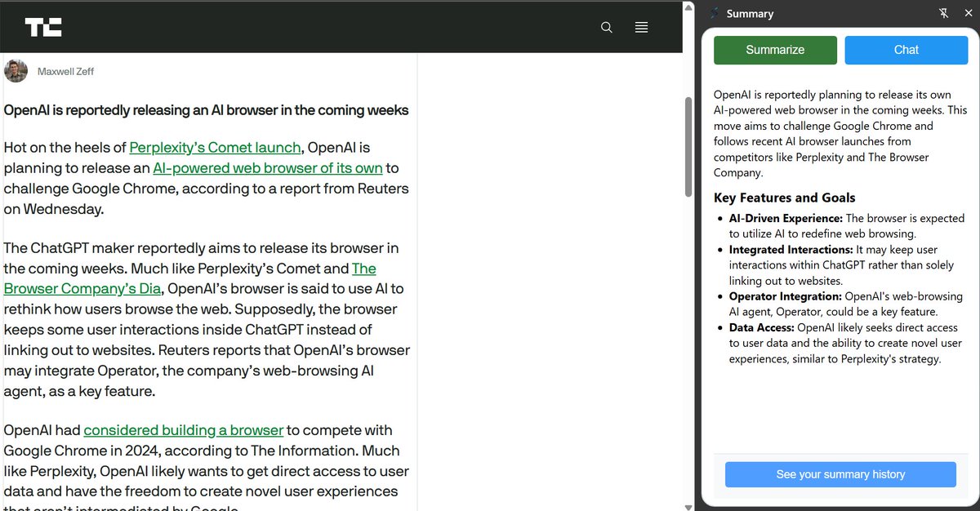Follow the AI-powered web browser link
980x511 pixels.
268,167
